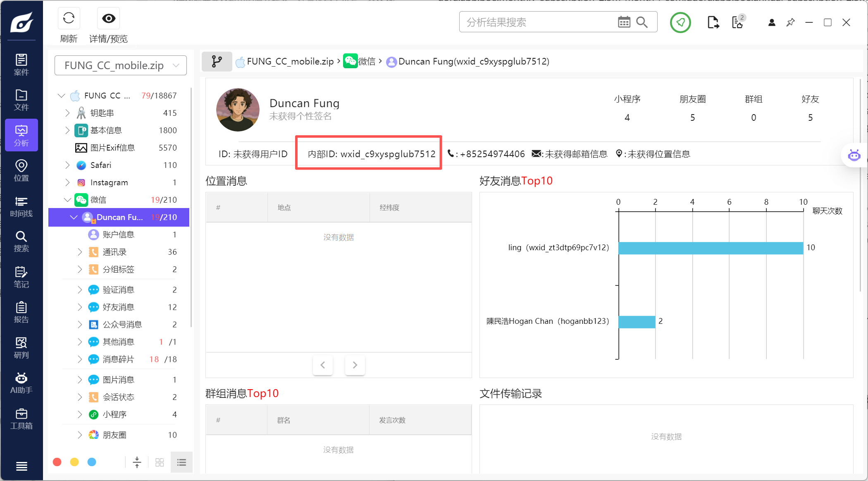Viewport: 868px width, 481px height.
Task: Select 账户信息 in the tree
Action: pyautogui.click(x=118, y=235)
